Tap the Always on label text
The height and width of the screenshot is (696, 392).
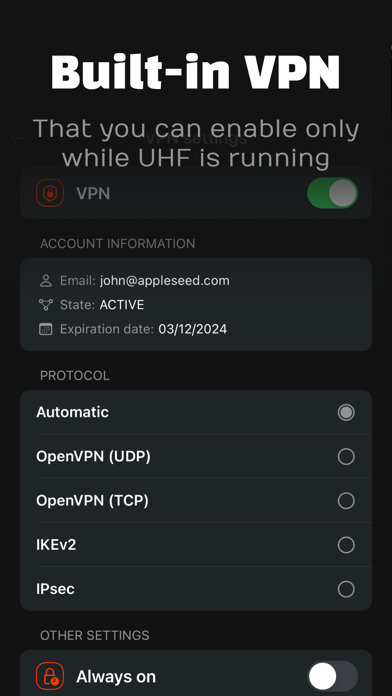[x=116, y=676]
